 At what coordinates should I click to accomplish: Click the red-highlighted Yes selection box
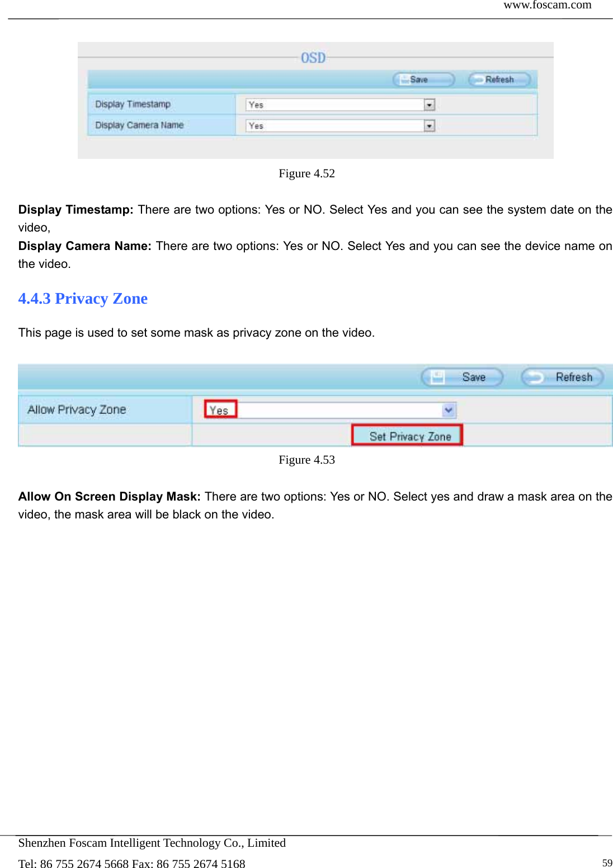220,410
